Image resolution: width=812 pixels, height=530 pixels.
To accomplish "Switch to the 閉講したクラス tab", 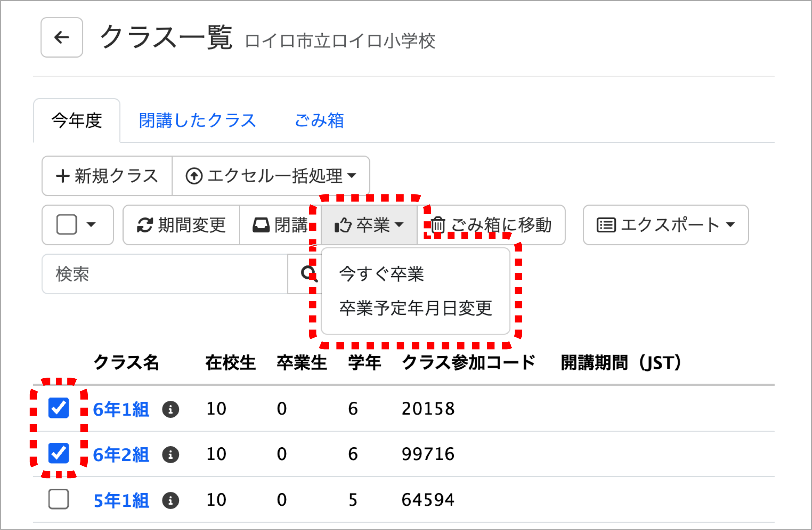I will pyautogui.click(x=197, y=121).
